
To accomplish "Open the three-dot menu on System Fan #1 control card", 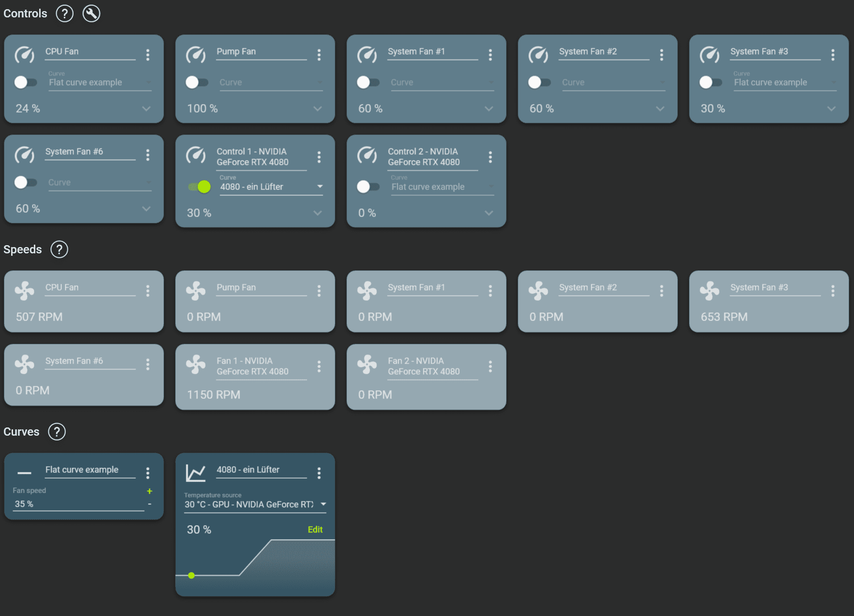I will point(490,55).
